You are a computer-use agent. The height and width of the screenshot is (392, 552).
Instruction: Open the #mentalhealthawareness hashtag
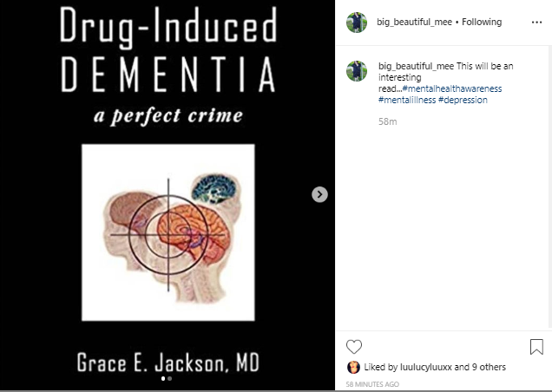click(452, 88)
